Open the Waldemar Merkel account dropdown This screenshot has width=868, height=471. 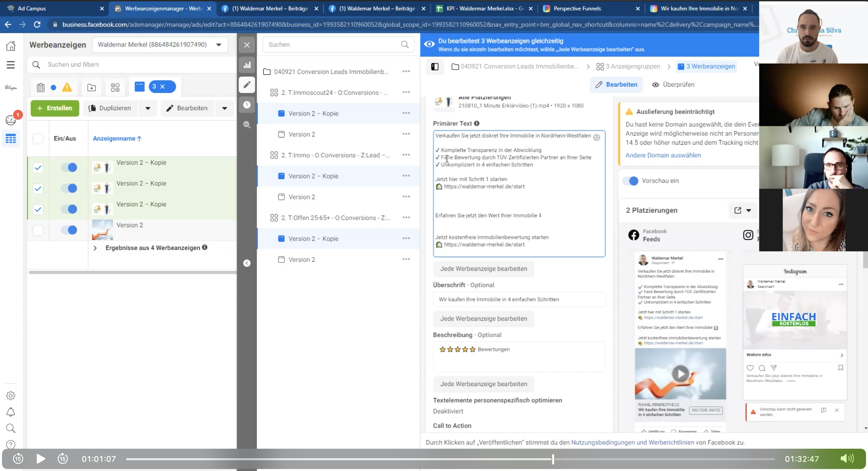(x=160, y=45)
